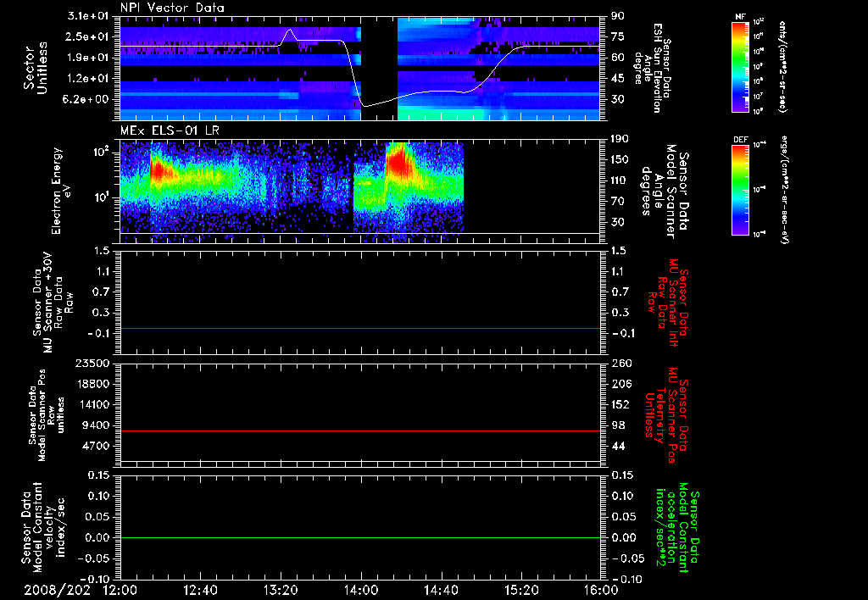Image resolution: width=868 pixels, height=600 pixels.
Task: Click the '14:40' time axis label
Action: tap(441, 590)
